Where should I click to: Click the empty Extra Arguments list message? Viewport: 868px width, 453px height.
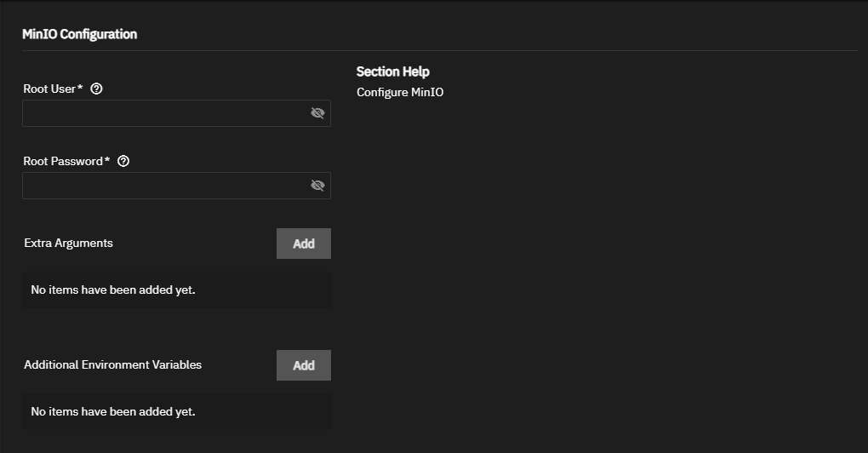(x=113, y=290)
